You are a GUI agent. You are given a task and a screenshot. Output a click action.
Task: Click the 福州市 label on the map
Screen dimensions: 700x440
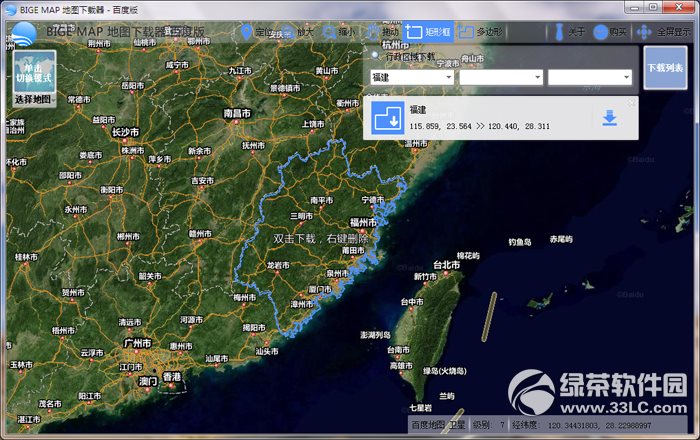pos(363,222)
